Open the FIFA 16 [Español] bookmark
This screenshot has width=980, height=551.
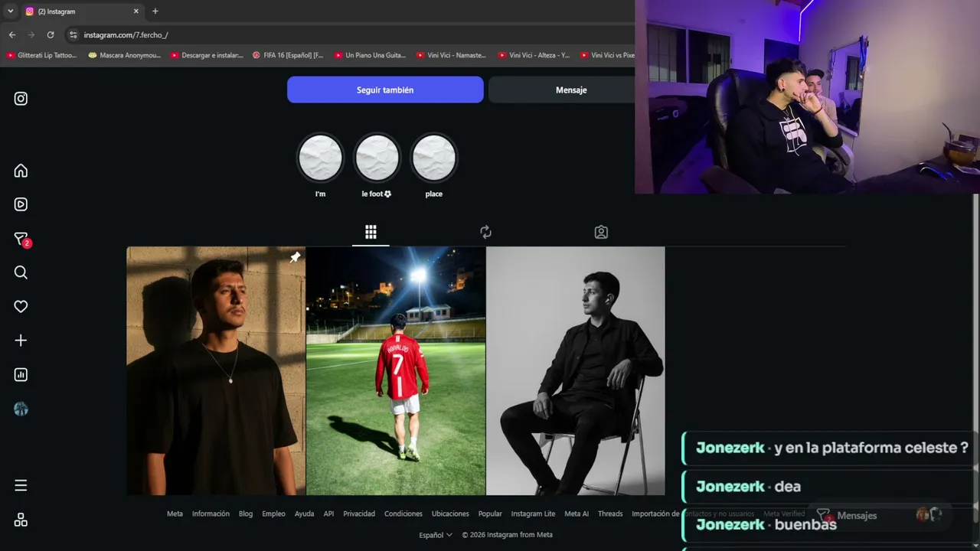coord(288,55)
